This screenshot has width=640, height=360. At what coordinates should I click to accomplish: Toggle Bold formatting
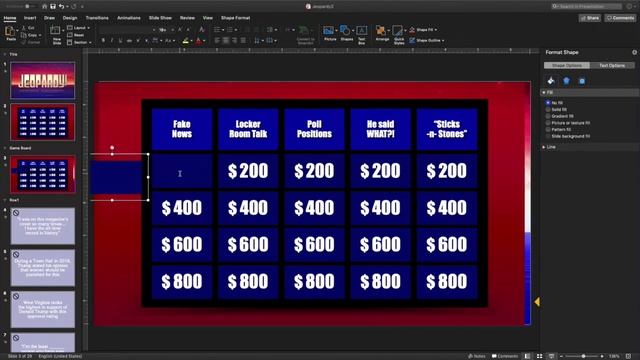click(103, 40)
